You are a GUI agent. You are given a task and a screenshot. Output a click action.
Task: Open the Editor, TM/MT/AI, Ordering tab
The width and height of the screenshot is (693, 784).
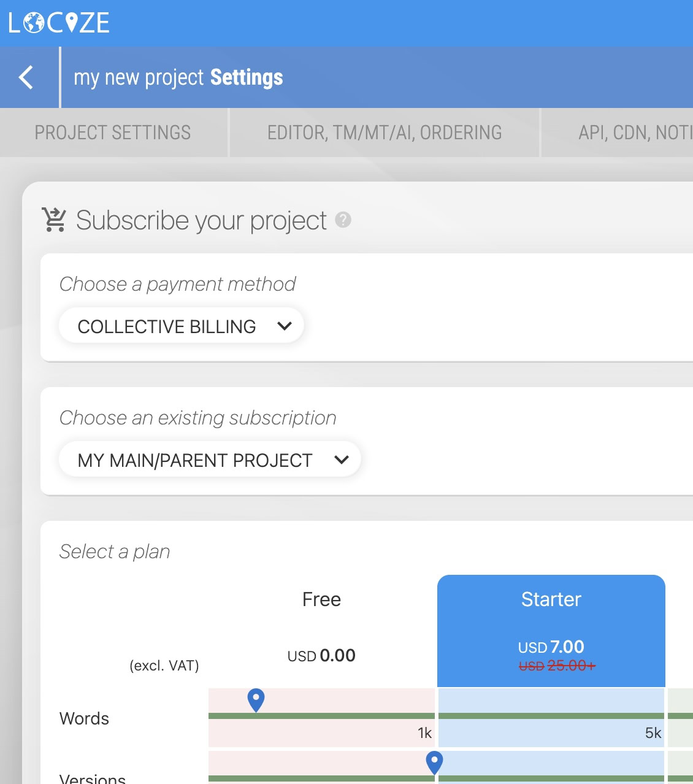(x=385, y=133)
